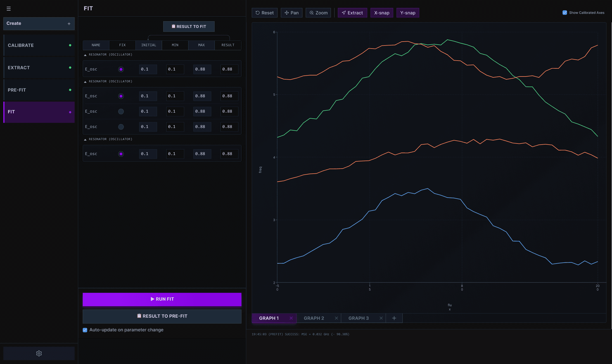Click the last E_osc initial value field
Screen dimensions: 612x364
148,154
